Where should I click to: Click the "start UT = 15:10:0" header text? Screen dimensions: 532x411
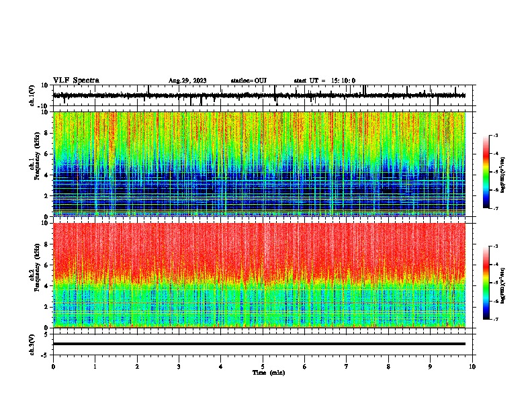tap(324, 81)
